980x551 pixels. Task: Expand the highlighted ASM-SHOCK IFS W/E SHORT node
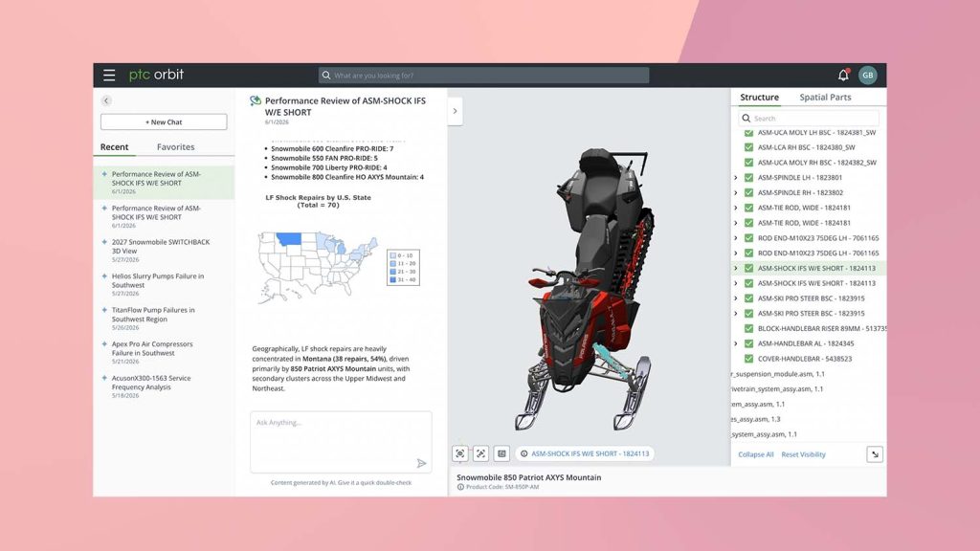click(736, 268)
